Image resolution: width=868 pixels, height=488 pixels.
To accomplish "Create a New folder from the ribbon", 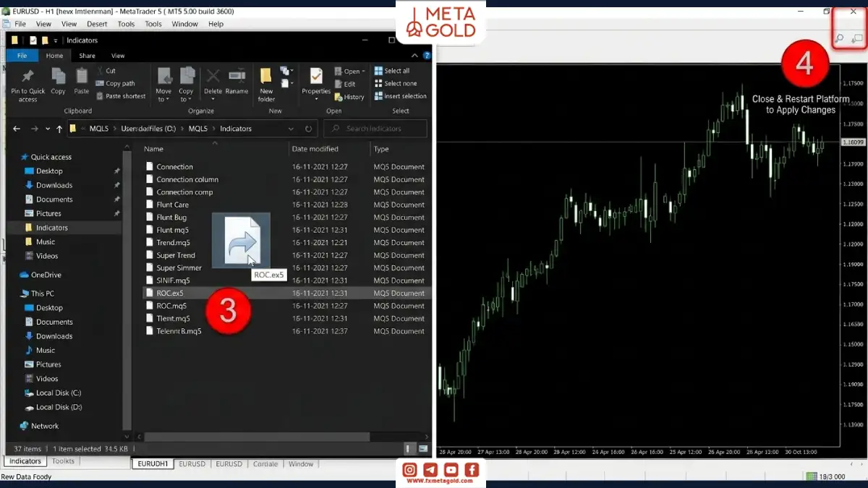I will point(266,85).
